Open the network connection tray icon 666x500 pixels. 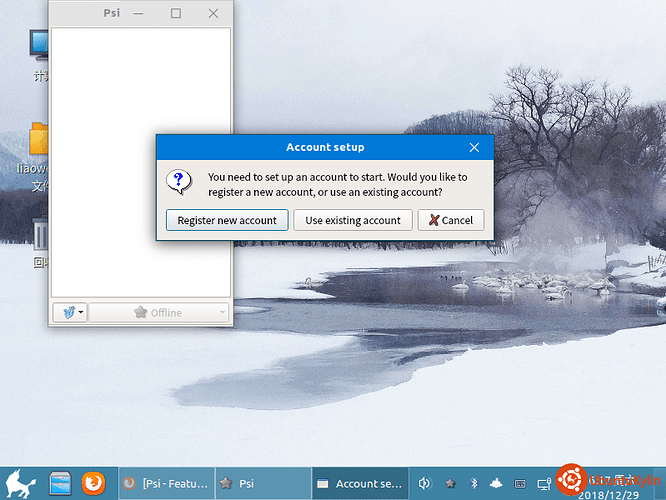544,484
